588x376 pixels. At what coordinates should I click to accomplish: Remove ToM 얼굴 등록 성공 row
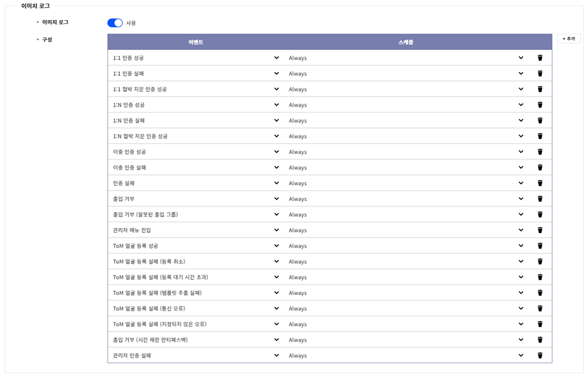[540, 246]
